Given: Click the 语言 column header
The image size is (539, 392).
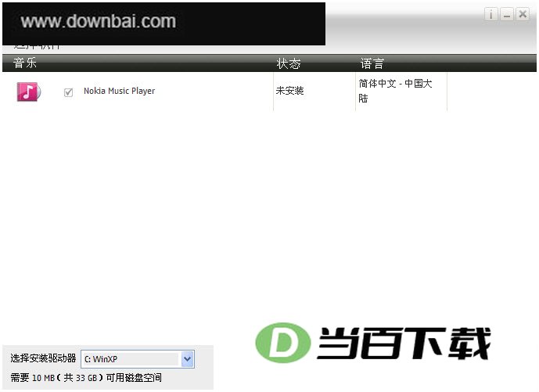Looking at the screenshot, I should tap(372, 63).
